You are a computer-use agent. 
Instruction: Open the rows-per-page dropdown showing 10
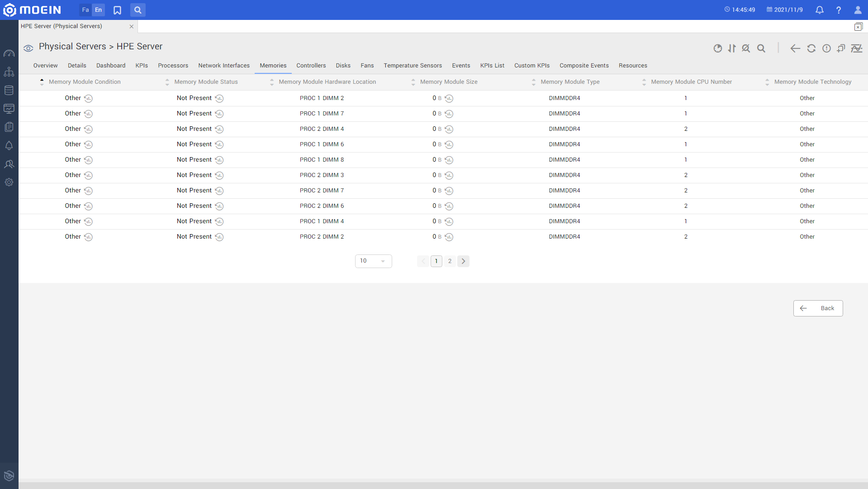(373, 261)
